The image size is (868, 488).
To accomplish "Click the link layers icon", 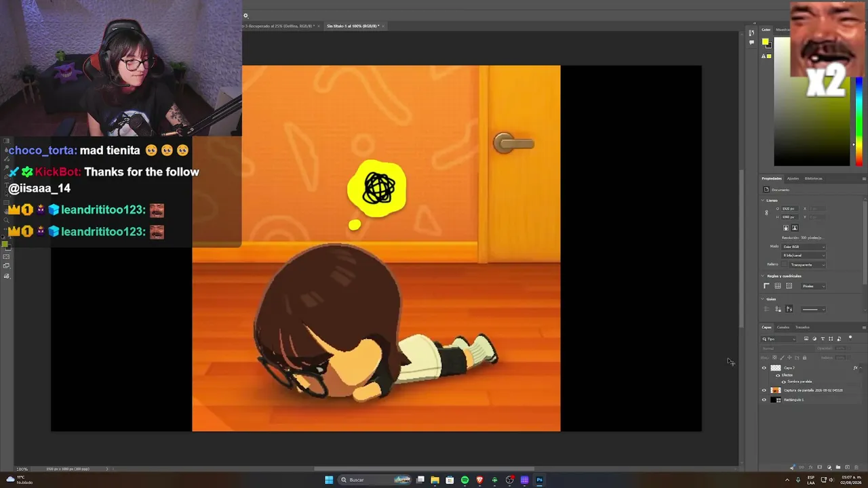I will (x=802, y=467).
